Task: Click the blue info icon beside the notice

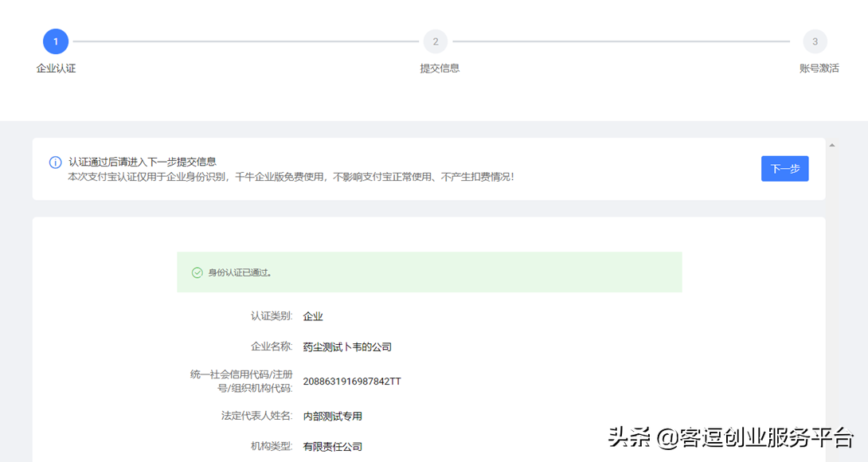Action: [x=55, y=162]
